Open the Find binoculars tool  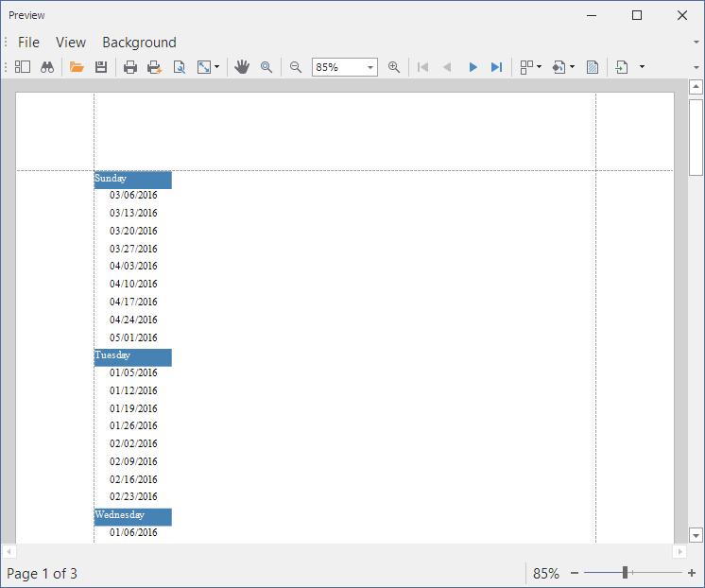pos(47,67)
